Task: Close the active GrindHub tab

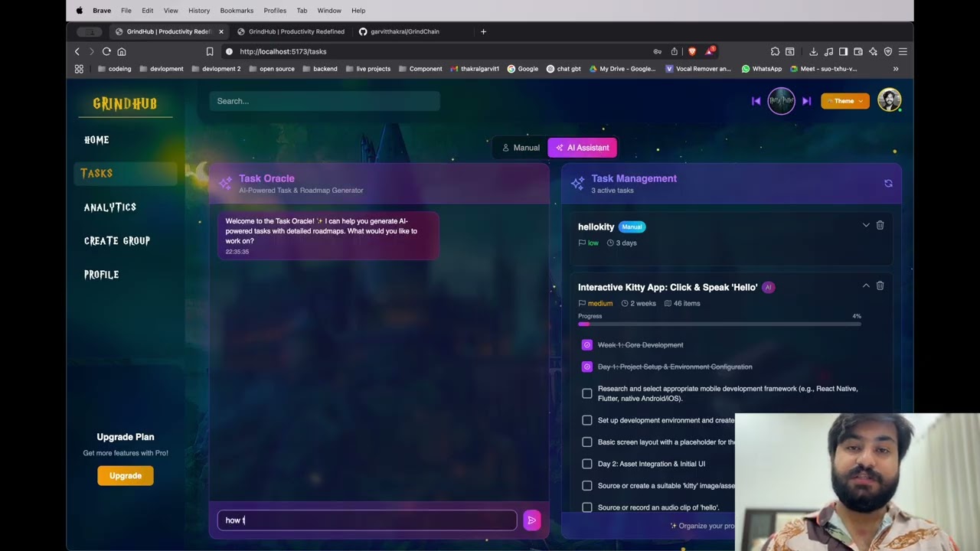Action: tap(221, 31)
